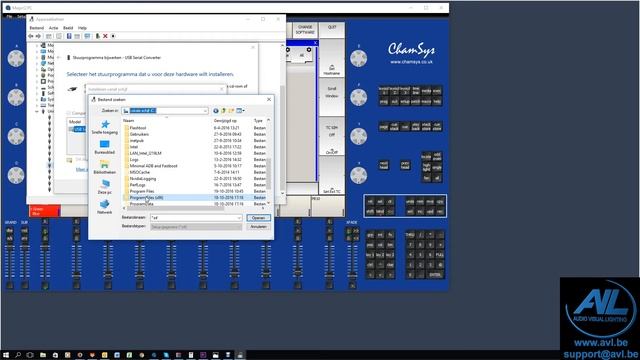Open Bibliotheken in the dialog sidebar
Viewport: 640px width, 360px height.
tap(104, 167)
